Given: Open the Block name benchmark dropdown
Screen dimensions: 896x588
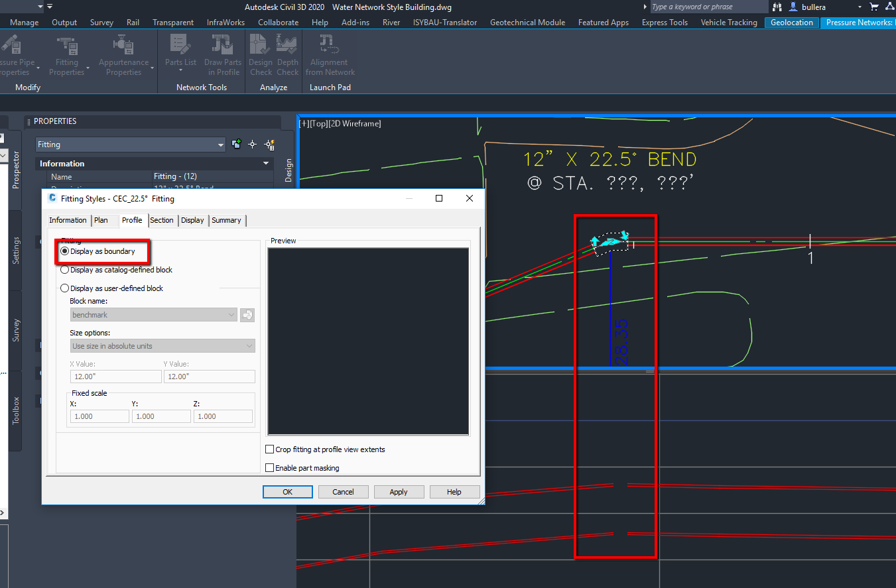Looking at the screenshot, I should point(153,315).
